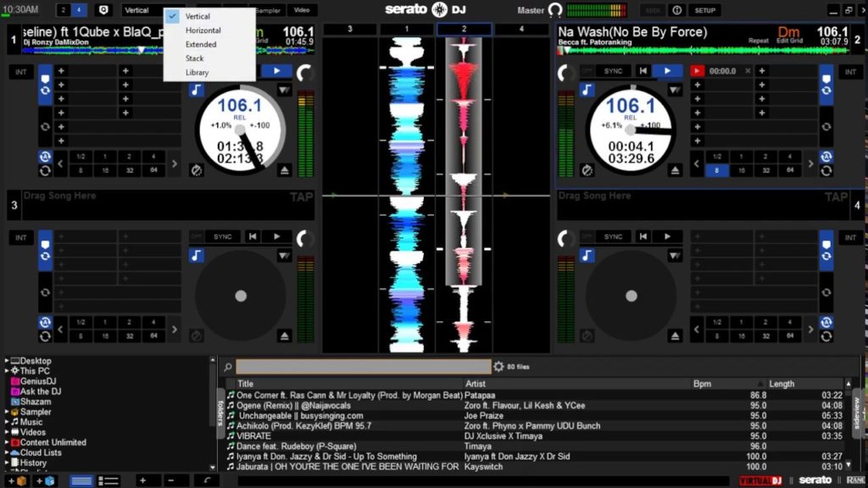This screenshot has width=868, height=488.
Task: Select waveform deck tab 4
Action: pyautogui.click(x=521, y=29)
